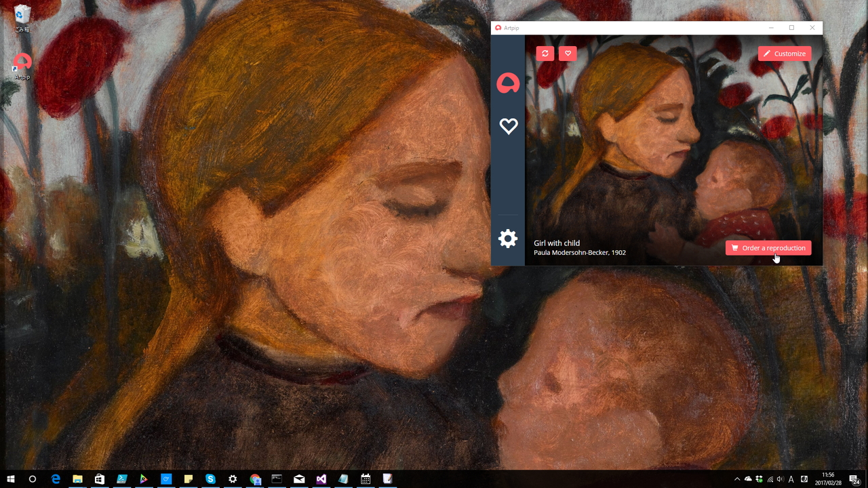The image size is (868, 488).
Task: Refresh to load a new artwork
Action: coord(545,53)
